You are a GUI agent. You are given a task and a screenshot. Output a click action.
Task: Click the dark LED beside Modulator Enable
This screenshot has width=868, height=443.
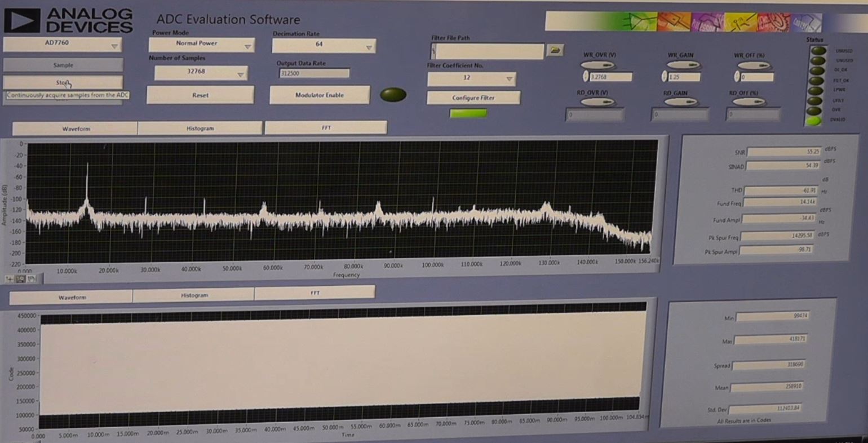point(393,95)
